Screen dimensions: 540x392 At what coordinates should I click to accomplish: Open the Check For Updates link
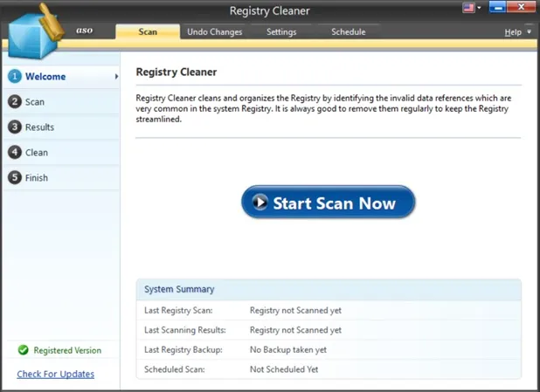coord(55,375)
